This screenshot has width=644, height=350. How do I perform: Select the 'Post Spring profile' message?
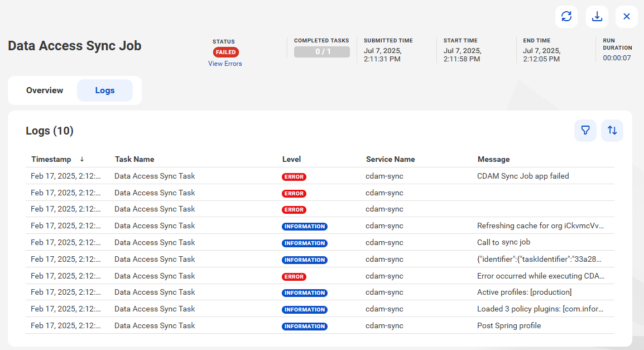(x=509, y=326)
